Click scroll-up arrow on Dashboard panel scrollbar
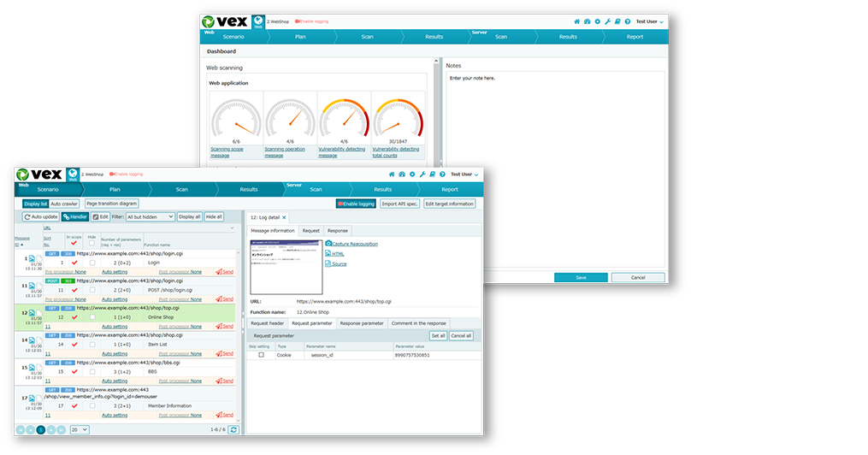 click(x=436, y=61)
